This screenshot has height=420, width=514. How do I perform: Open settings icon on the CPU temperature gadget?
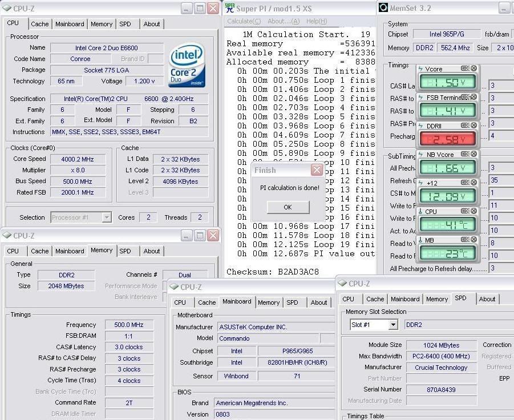[x=465, y=211]
